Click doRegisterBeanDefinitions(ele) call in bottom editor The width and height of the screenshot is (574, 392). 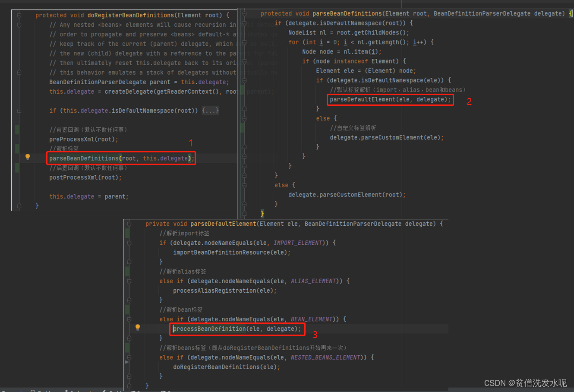pyautogui.click(x=227, y=367)
